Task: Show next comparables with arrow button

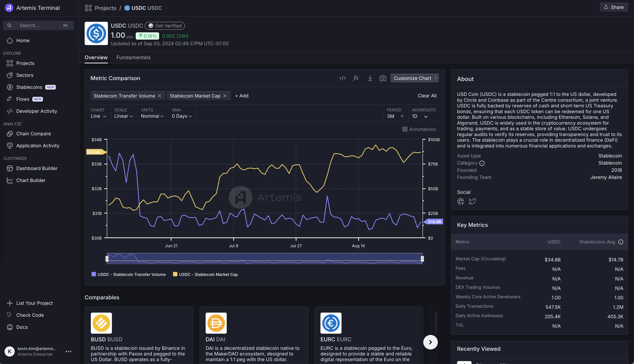Action: tap(430, 342)
